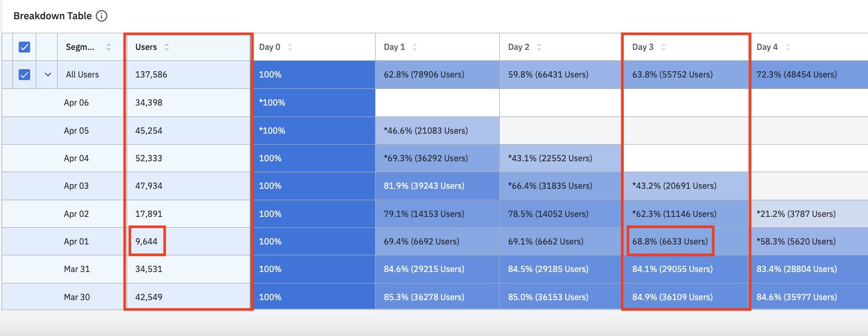Click the 9,644 users cell for Apr 01
The width and height of the screenshot is (868, 336).
(x=146, y=242)
